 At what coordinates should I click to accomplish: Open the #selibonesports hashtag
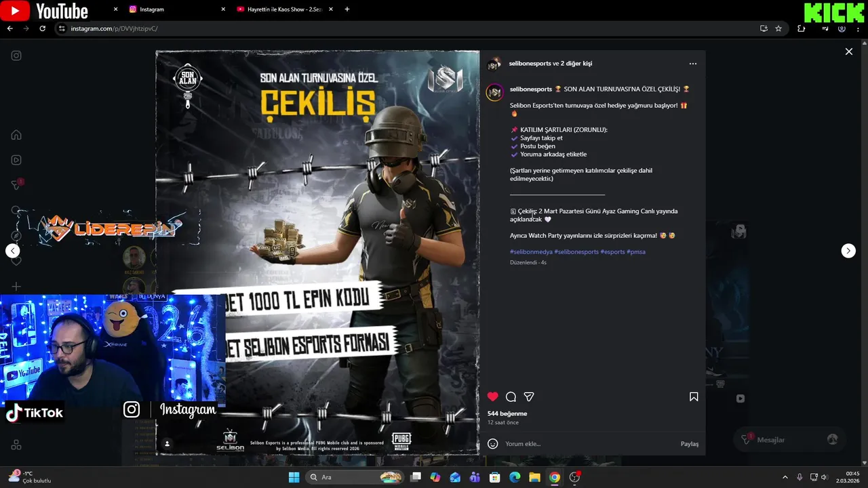coord(576,252)
